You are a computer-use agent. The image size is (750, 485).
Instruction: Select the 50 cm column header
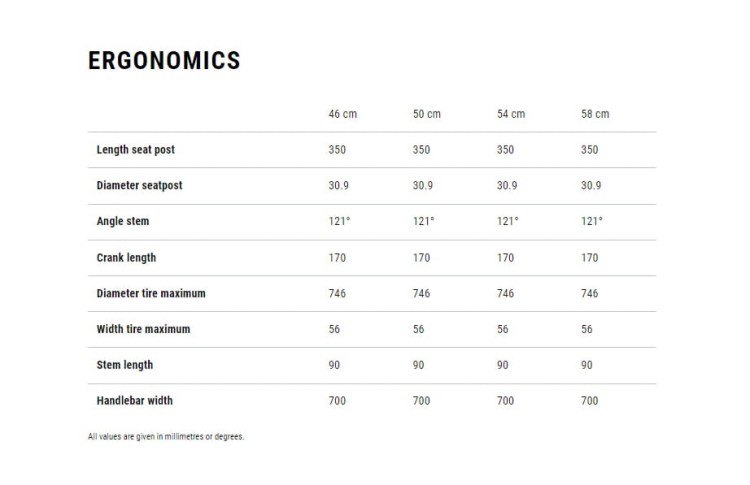pos(427,114)
